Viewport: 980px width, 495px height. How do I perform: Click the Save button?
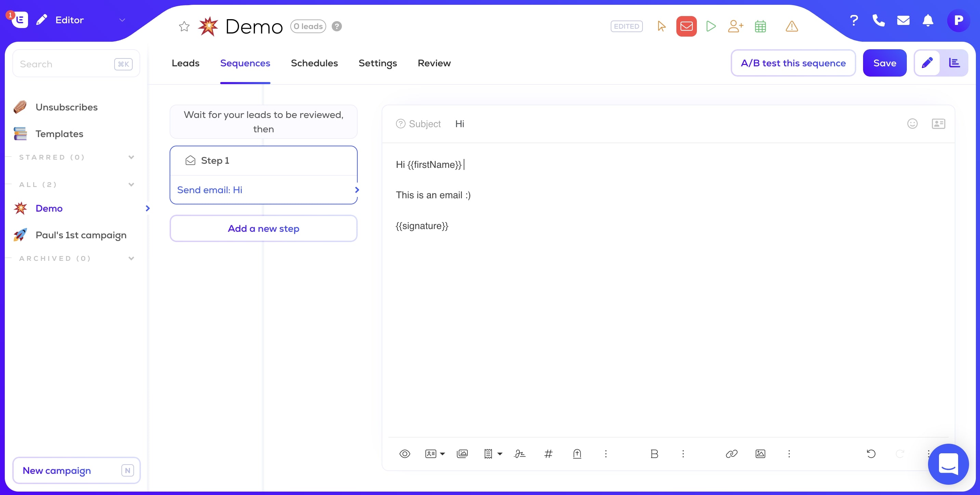pyautogui.click(x=885, y=63)
